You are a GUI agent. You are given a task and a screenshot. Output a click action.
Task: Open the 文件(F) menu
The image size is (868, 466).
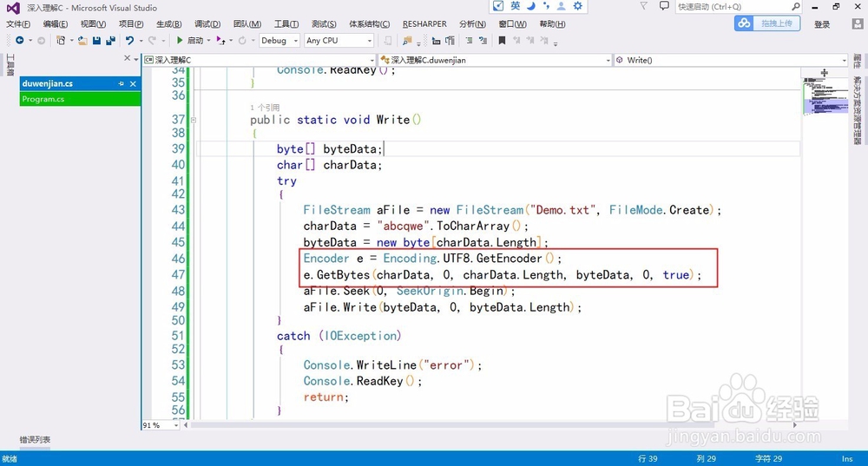pyautogui.click(x=18, y=24)
